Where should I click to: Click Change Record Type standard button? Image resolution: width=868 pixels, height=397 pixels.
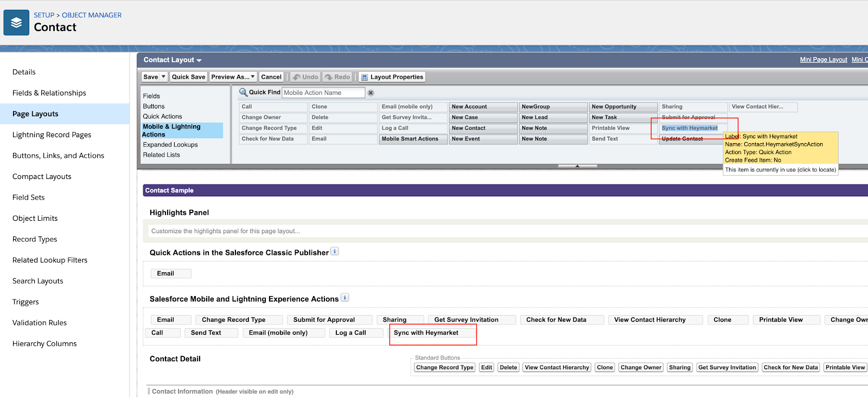coord(445,368)
